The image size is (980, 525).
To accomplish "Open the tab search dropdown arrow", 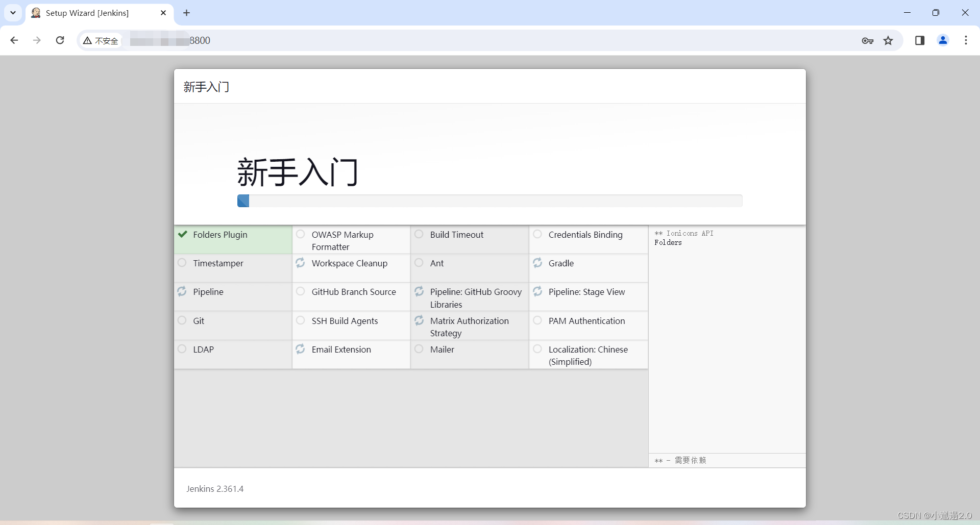I will 13,13.
